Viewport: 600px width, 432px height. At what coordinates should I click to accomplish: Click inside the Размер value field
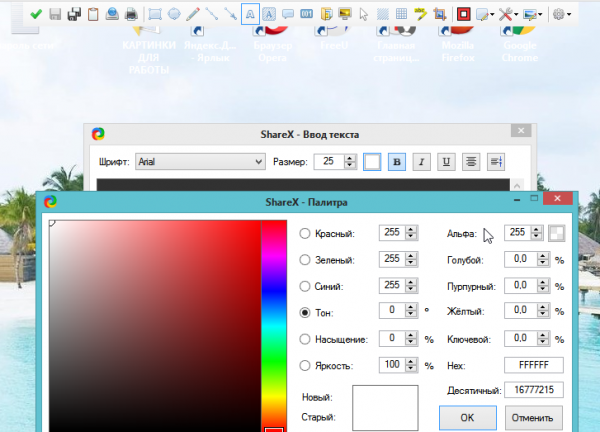[329, 161]
